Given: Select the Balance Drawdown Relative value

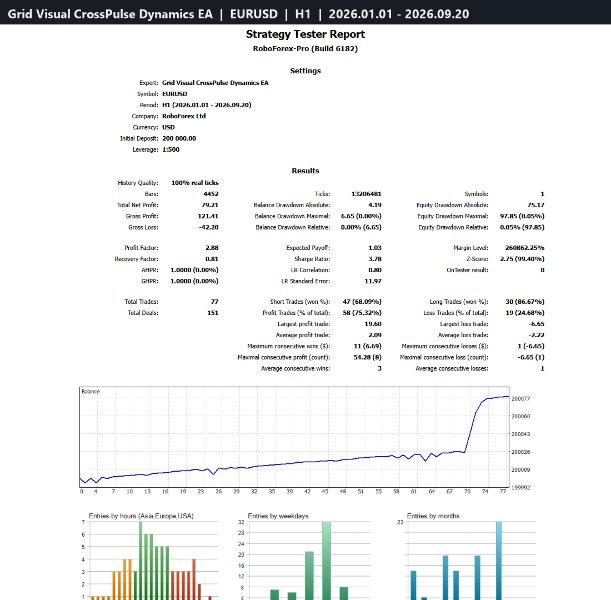Looking at the screenshot, I should pyautogui.click(x=361, y=228).
